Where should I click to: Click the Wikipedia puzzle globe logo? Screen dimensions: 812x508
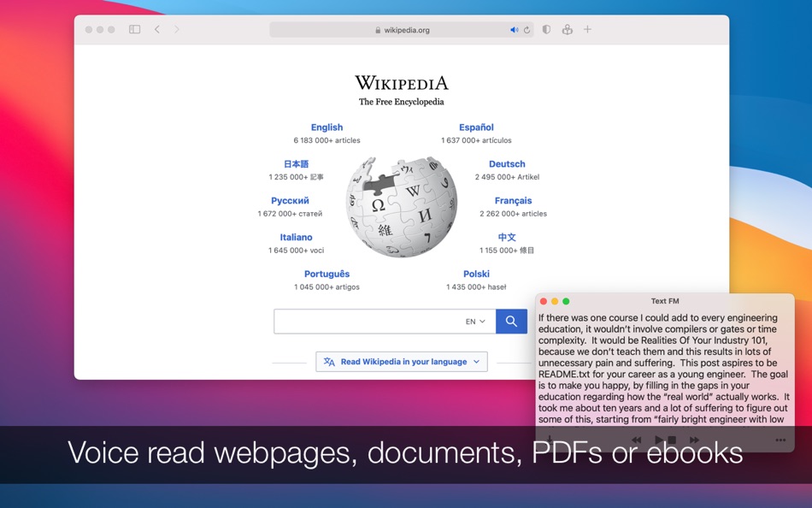(x=402, y=207)
